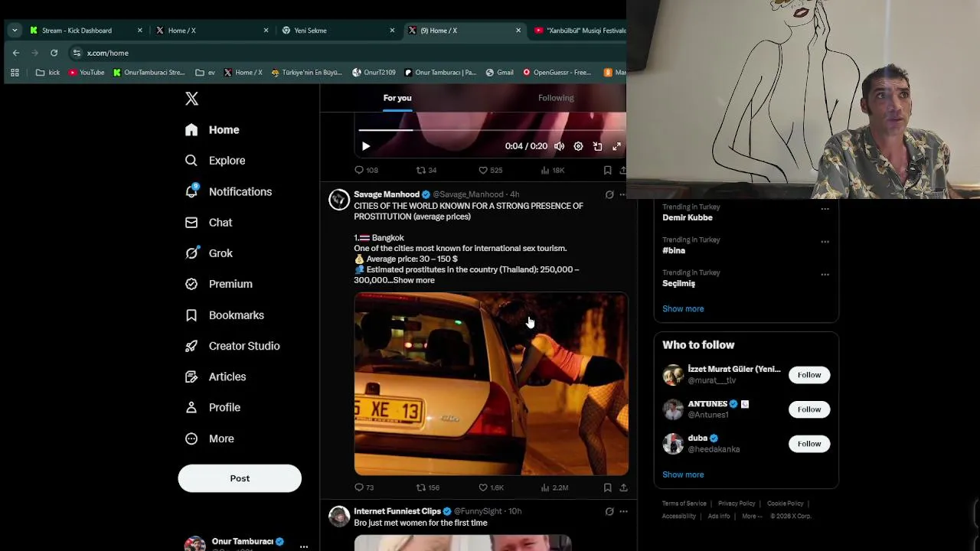Viewport: 980px width, 551px height.
Task: Open more options on Savage Manhood post
Action: point(622,194)
